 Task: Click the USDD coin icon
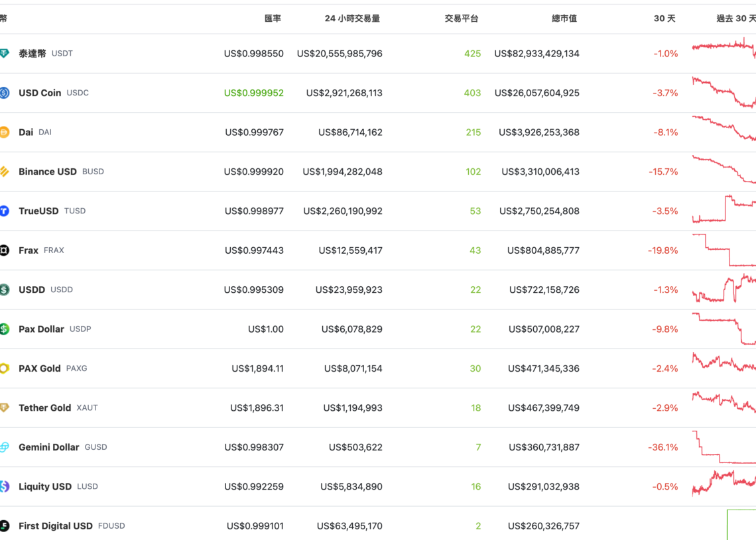pyautogui.click(x=4, y=290)
